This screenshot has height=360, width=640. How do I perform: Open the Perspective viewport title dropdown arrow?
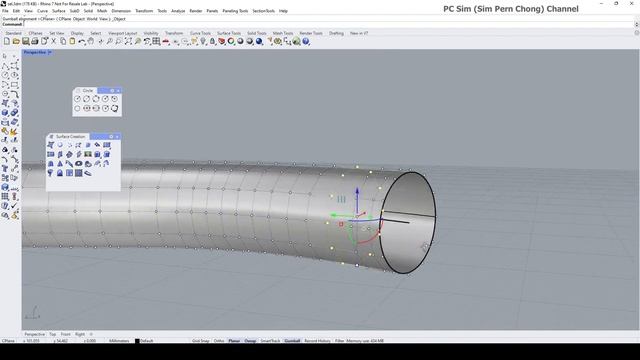click(x=50, y=52)
